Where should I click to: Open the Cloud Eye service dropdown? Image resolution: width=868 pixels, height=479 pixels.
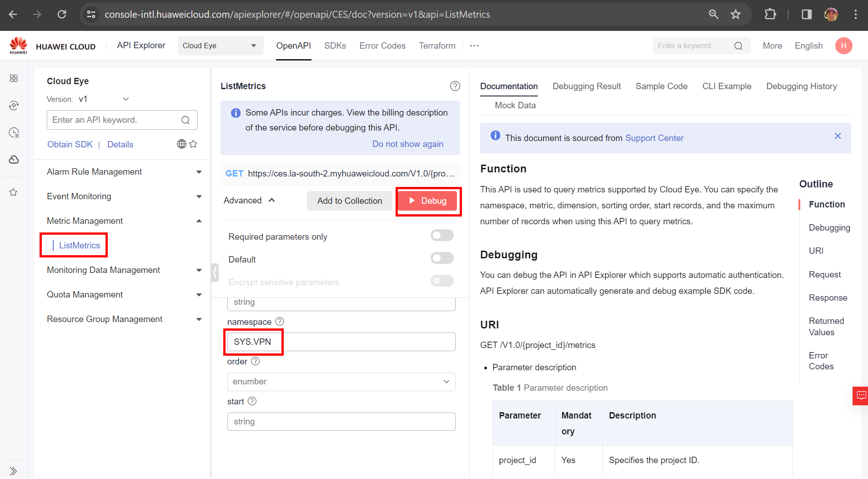[220, 45]
